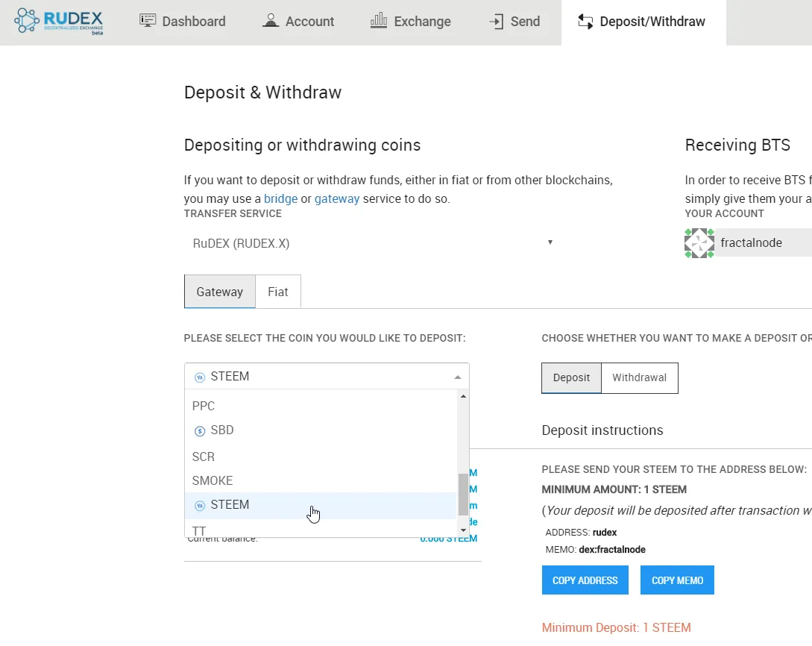Click the coin list scrollbar thumb
The image size is (812, 646).
[x=464, y=495]
